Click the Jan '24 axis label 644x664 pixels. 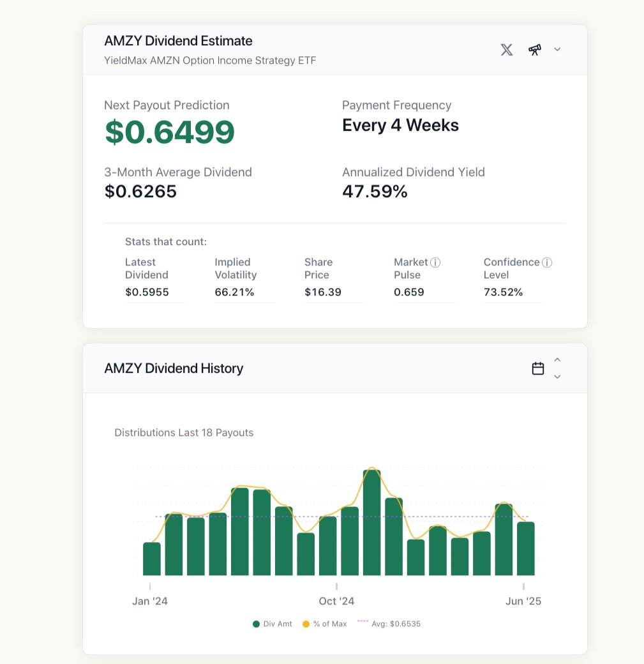pos(150,601)
